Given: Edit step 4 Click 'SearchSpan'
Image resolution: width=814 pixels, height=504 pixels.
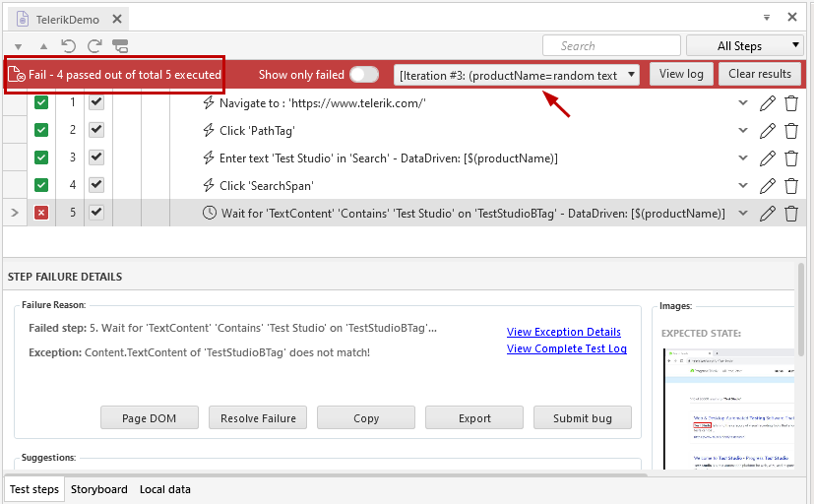Looking at the screenshot, I should pos(768,186).
